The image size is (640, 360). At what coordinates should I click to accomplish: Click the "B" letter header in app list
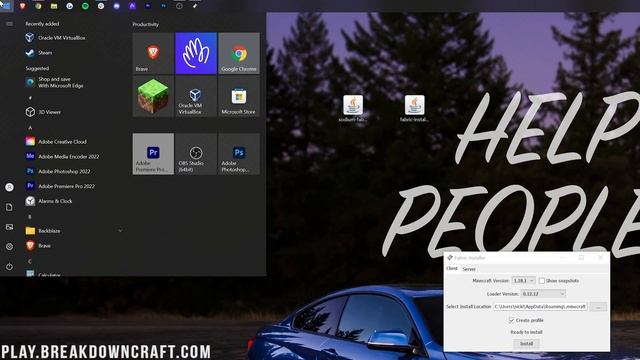tap(30, 217)
